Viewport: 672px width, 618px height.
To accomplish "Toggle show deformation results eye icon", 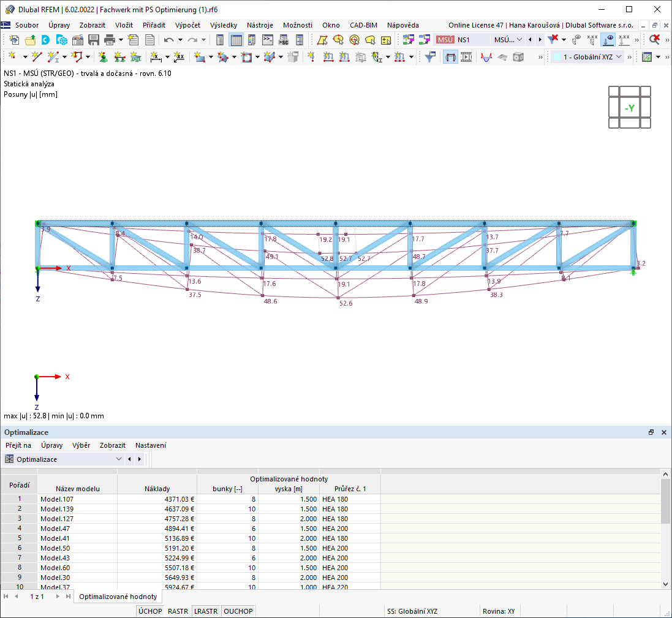I will click(577, 40).
